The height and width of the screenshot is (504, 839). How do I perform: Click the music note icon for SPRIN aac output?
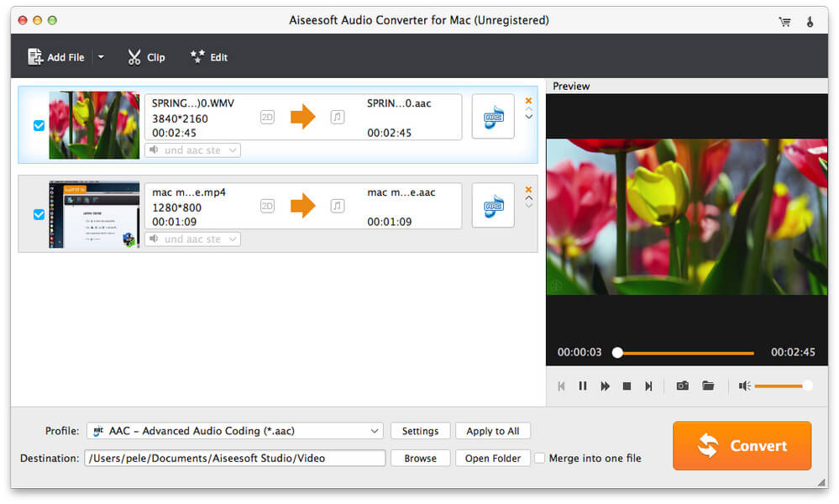(337, 117)
